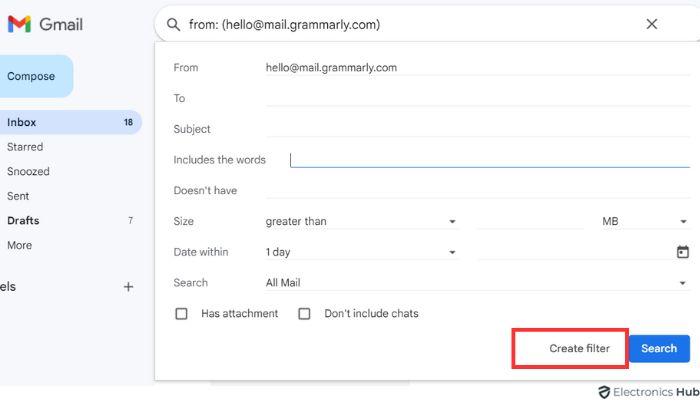This screenshot has width=700, height=400.
Task: Tick the Don't include chats checkbox
Action: (x=304, y=314)
